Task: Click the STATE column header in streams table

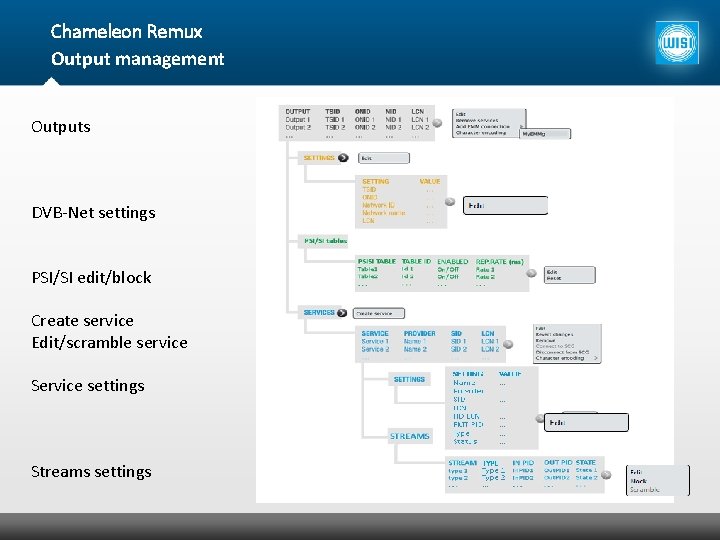Action: tap(586, 462)
